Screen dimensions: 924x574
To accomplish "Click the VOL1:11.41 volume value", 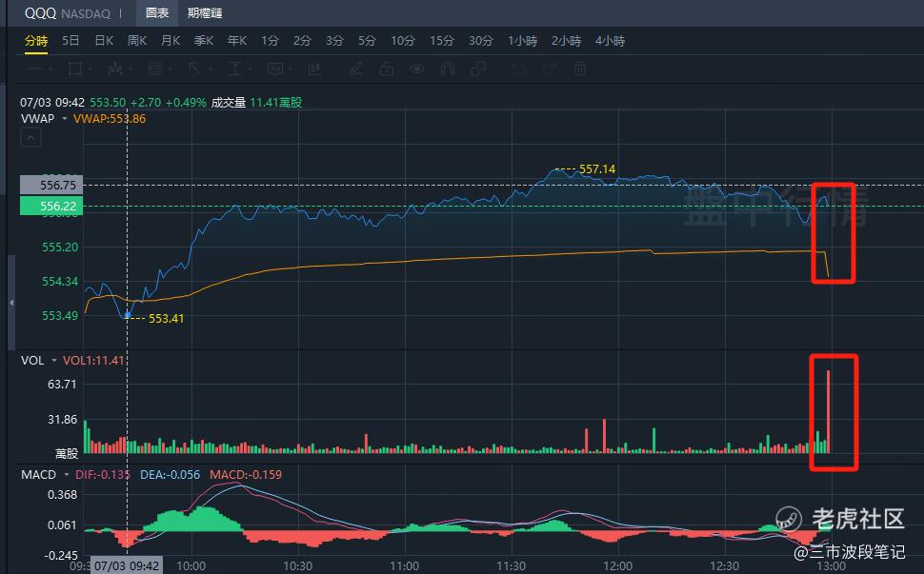I will point(93,360).
